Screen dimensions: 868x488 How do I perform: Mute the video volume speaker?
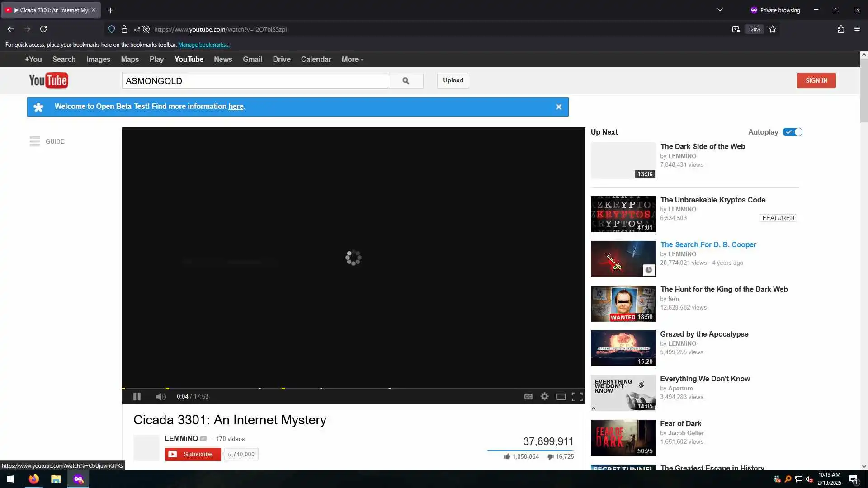(160, 397)
